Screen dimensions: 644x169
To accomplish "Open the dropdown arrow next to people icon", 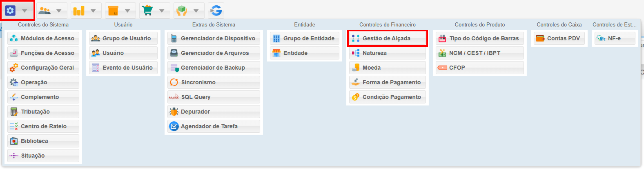I will tap(59, 11).
